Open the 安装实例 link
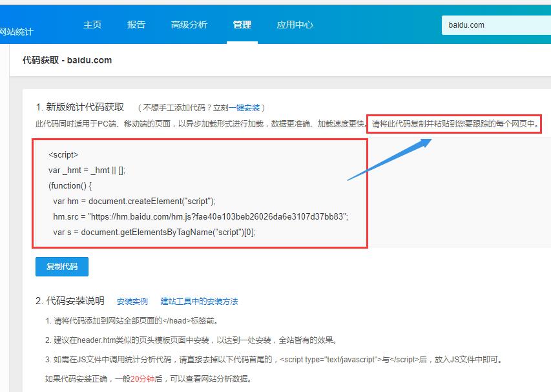 (x=132, y=302)
